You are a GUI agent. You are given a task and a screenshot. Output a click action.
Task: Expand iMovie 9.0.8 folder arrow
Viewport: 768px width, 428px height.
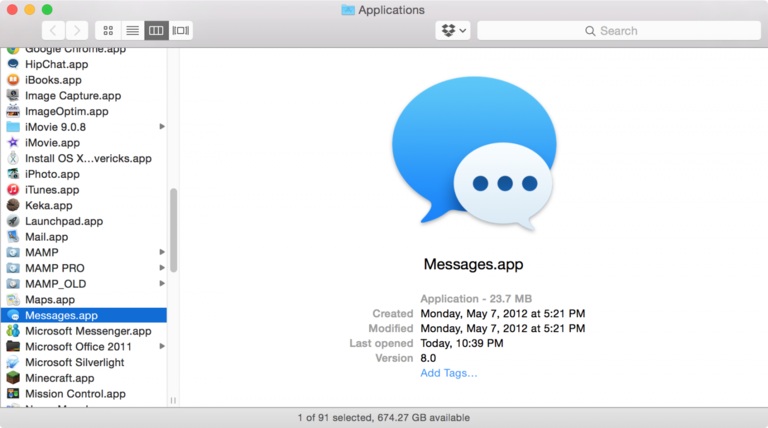point(162,127)
